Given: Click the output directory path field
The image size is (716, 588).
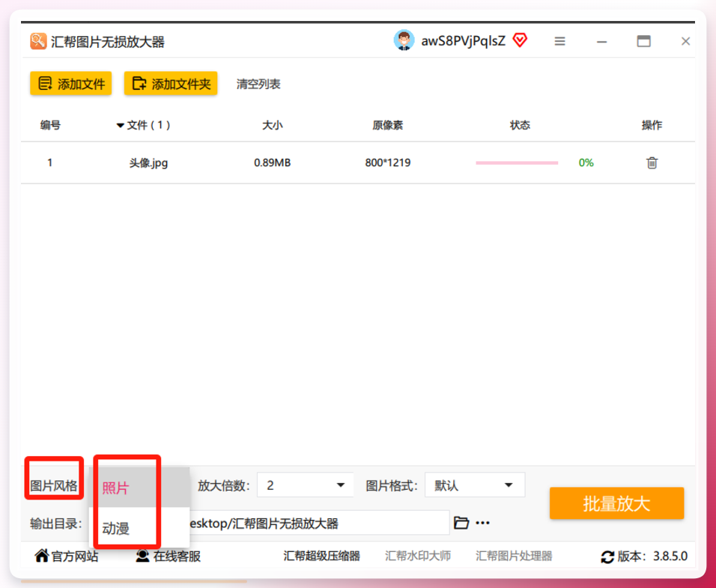Looking at the screenshot, I should (x=319, y=523).
